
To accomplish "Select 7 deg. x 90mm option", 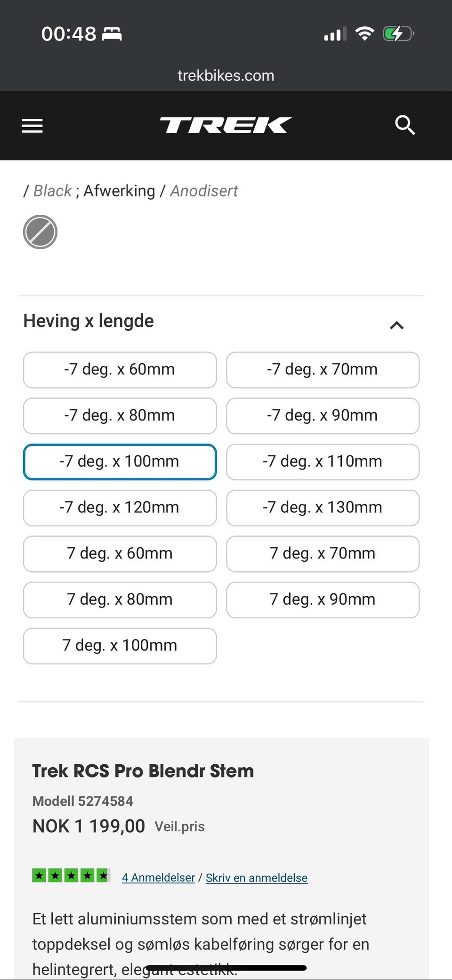I will 323,599.
